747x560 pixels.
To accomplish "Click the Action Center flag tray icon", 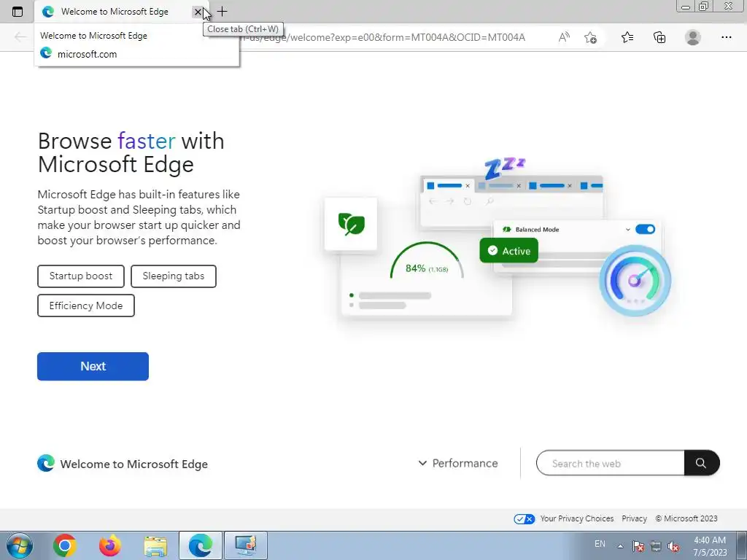I will click(x=638, y=546).
